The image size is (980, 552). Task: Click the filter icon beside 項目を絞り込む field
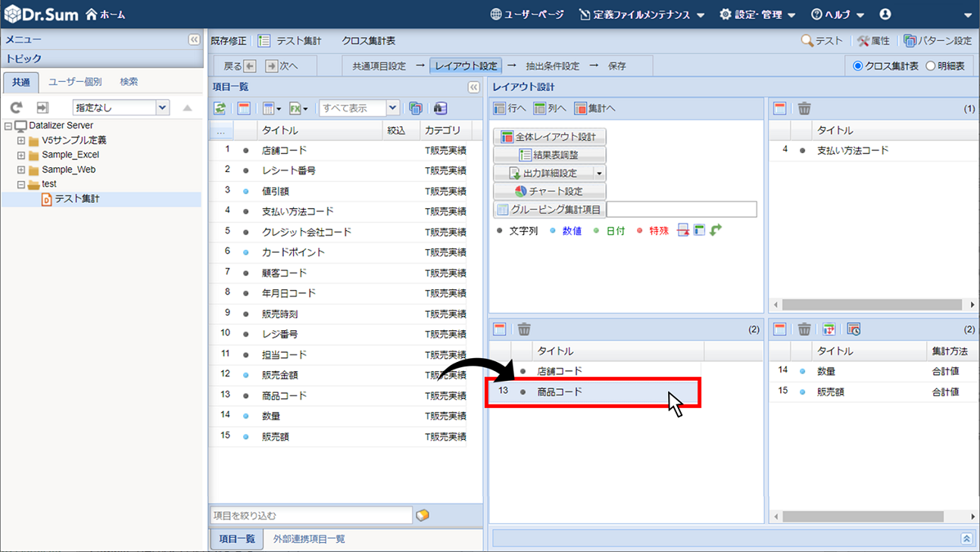pyautogui.click(x=423, y=516)
